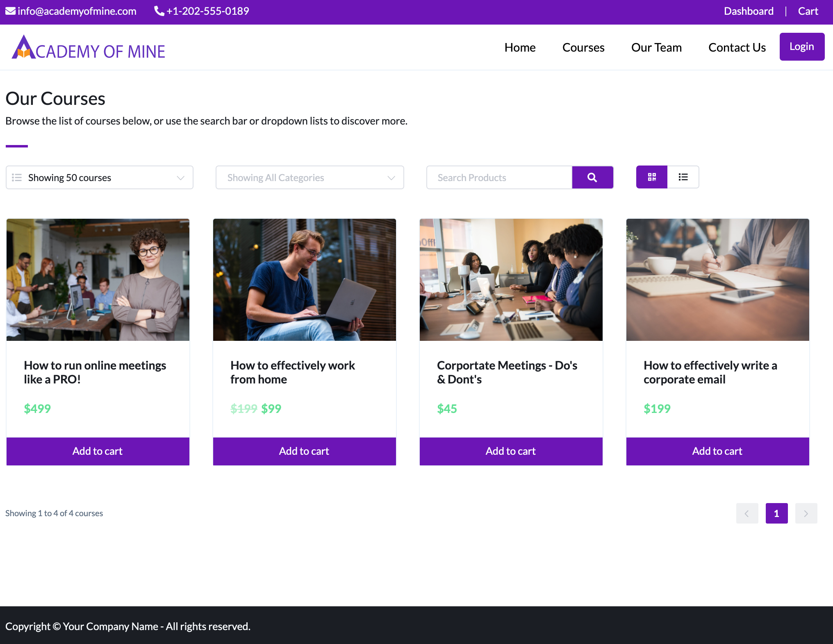This screenshot has height=644, width=833.
Task: Go to next page arrow
Action: click(806, 513)
